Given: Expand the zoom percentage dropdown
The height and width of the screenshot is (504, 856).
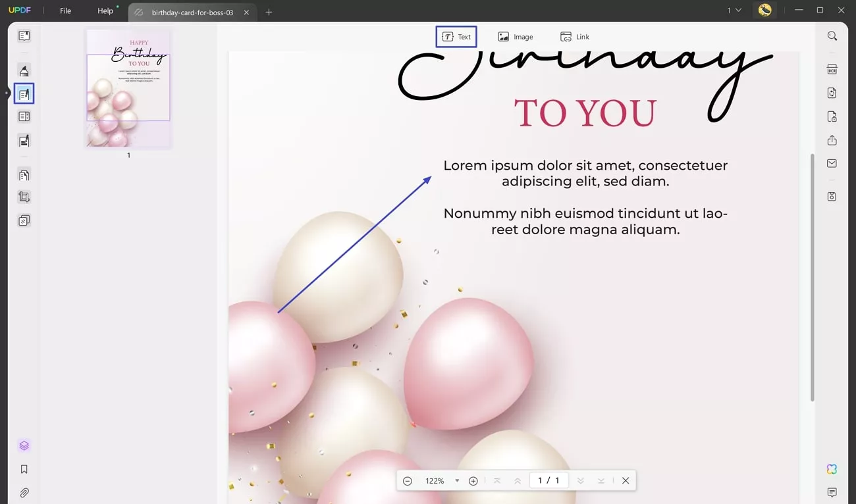Looking at the screenshot, I should pos(457,480).
